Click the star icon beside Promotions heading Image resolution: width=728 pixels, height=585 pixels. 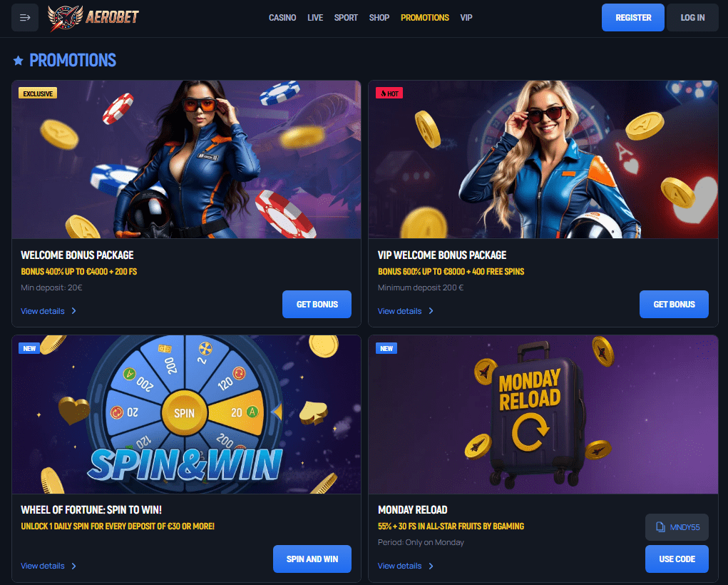coord(18,61)
